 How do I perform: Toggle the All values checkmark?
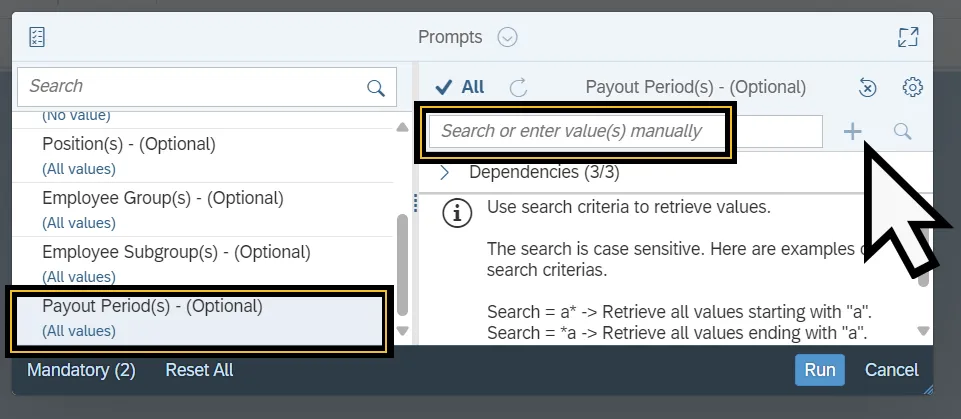pos(460,87)
